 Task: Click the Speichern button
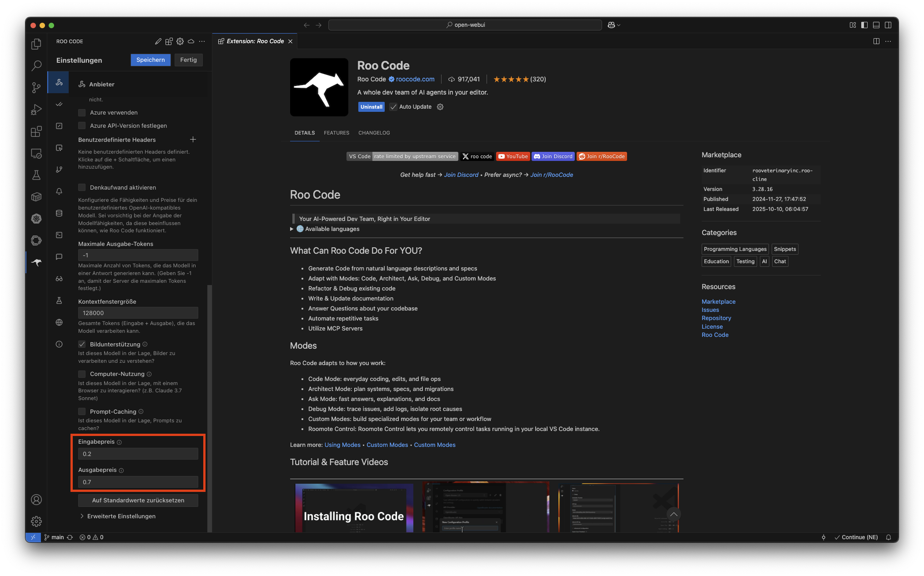151,60
